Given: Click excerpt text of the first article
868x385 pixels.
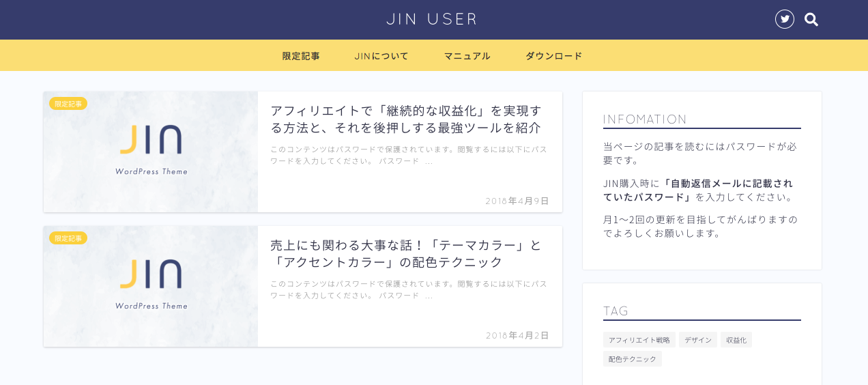Looking at the screenshot, I should pos(408,155).
